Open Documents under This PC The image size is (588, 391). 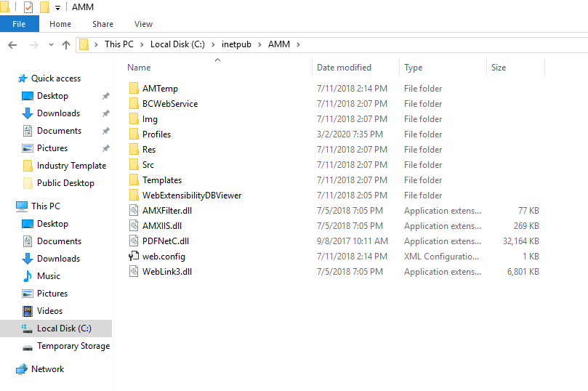(59, 241)
